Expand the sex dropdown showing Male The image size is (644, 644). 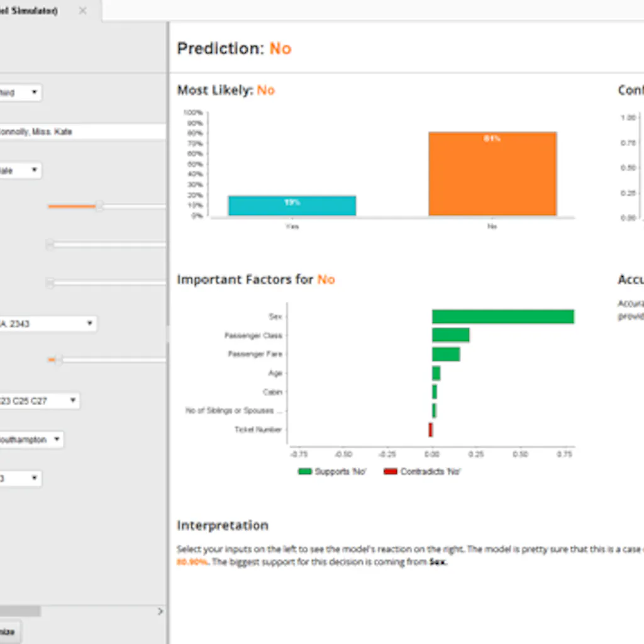click(x=20, y=170)
